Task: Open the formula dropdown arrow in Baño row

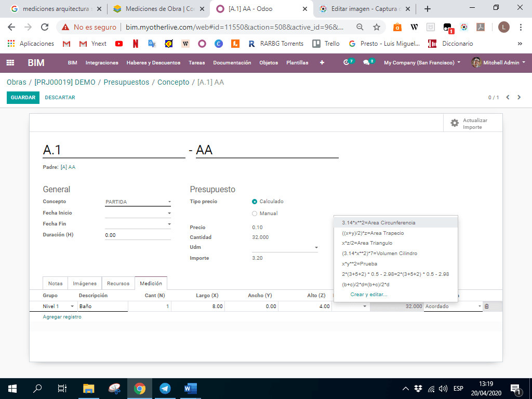Action: pos(365,307)
